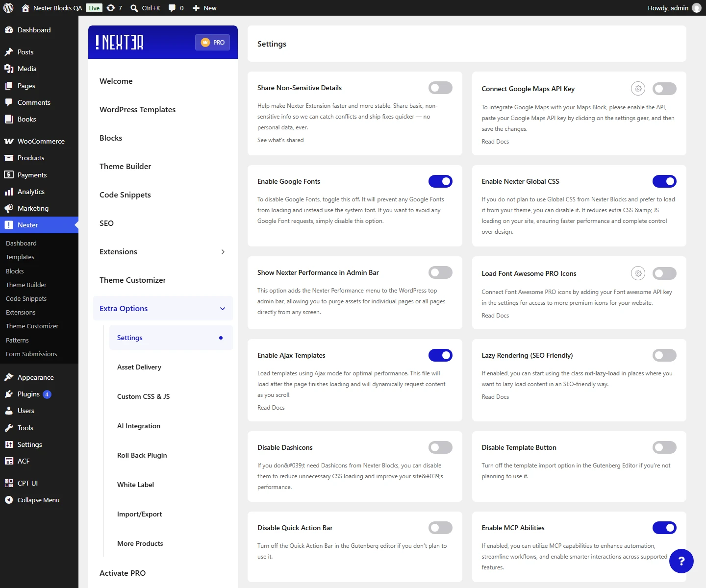Open the Welcome panel menu item
Screen dimensions: 706x588
pyautogui.click(x=116, y=81)
